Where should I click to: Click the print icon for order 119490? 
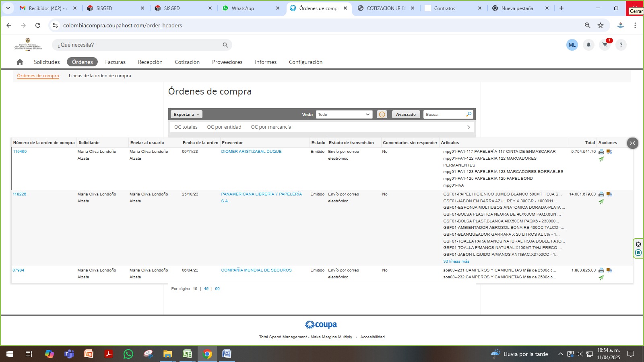[601, 152]
